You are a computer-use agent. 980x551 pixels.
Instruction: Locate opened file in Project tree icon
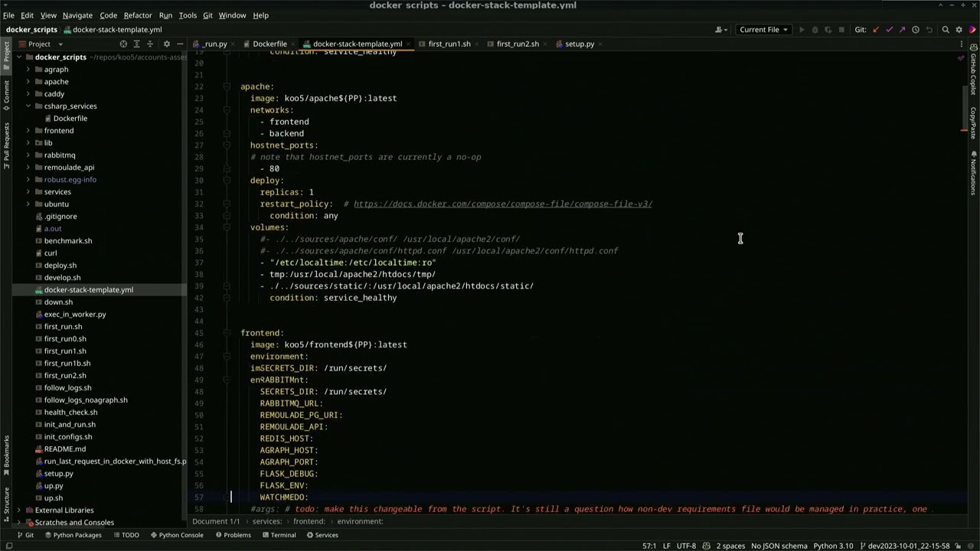click(122, 44)
